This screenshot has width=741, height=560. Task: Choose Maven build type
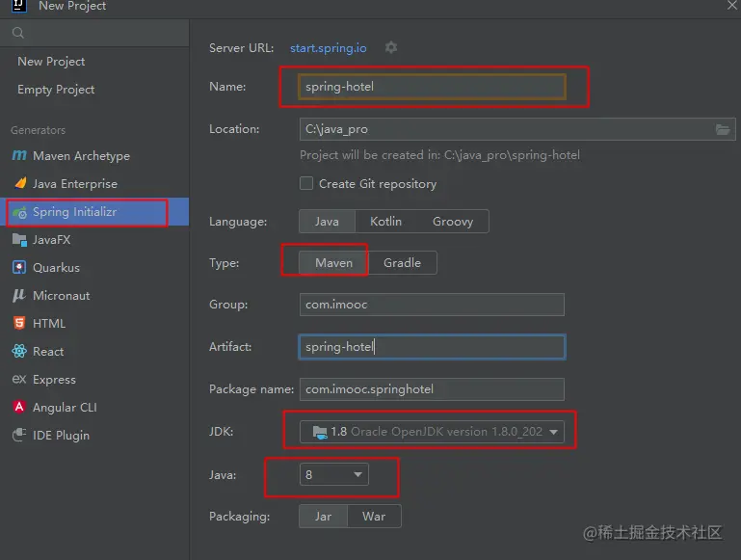coord(333,263)
